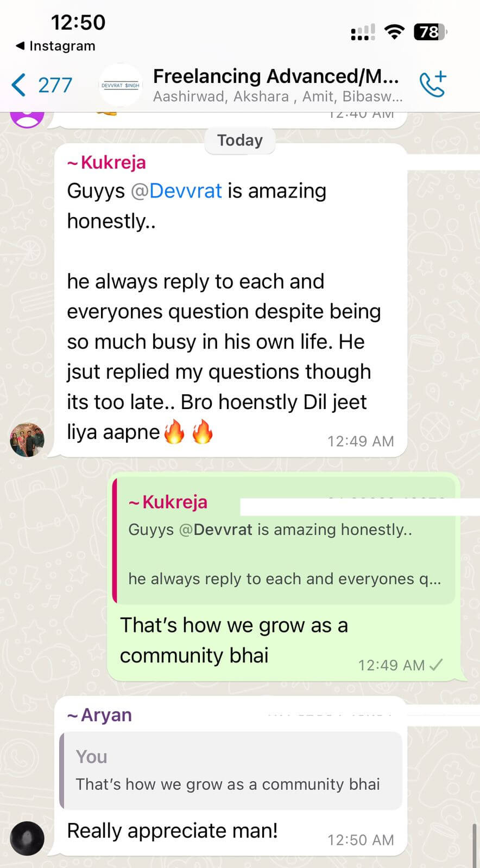480x868 pixels.
Task: Tap the 'Really appreciate man!' message
Action: [172, 831]
